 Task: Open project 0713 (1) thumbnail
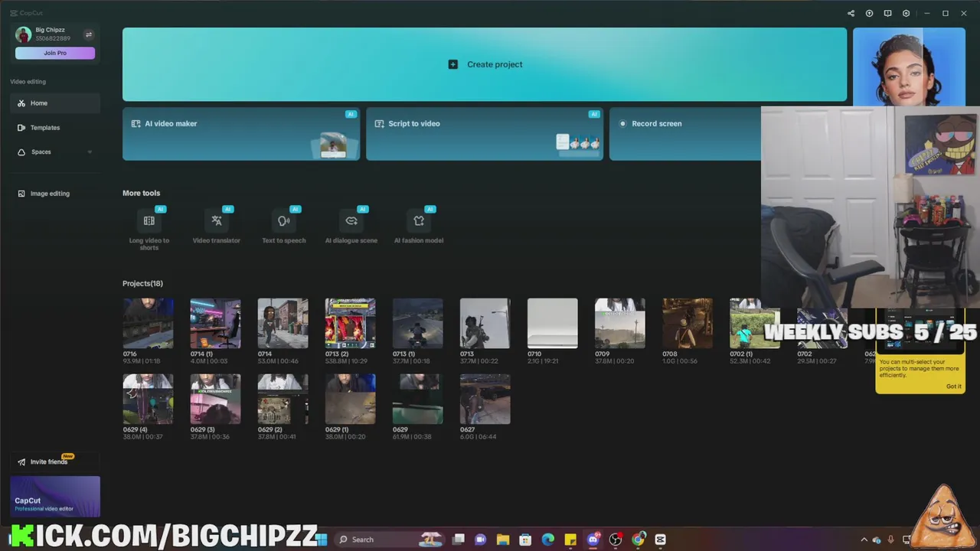point(417,323)
